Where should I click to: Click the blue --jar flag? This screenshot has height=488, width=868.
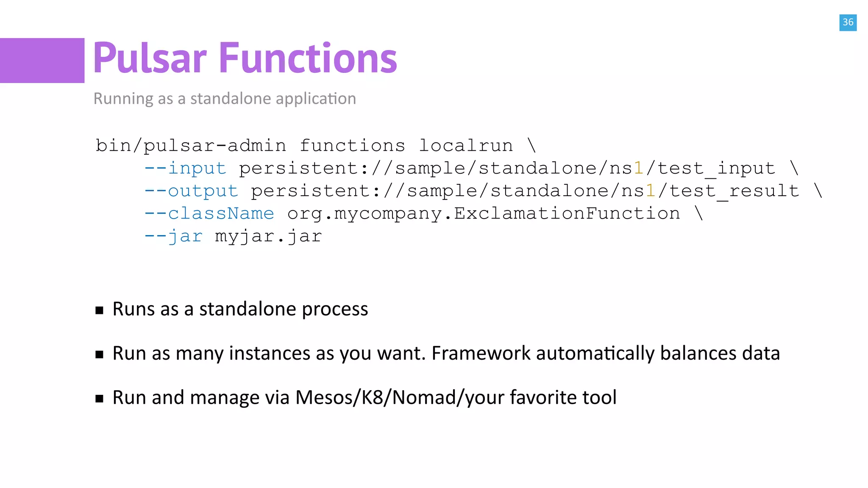pyautogui.click(x=173, y=236)
